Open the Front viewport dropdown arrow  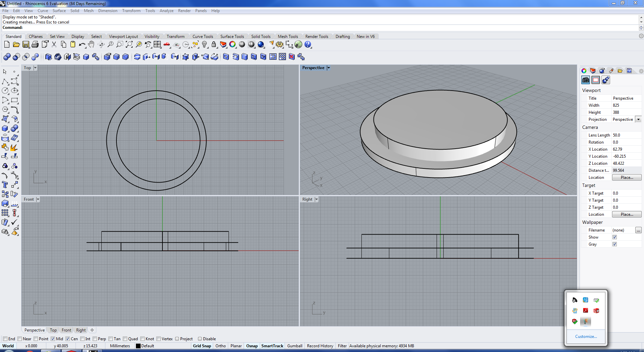(38, 199)
